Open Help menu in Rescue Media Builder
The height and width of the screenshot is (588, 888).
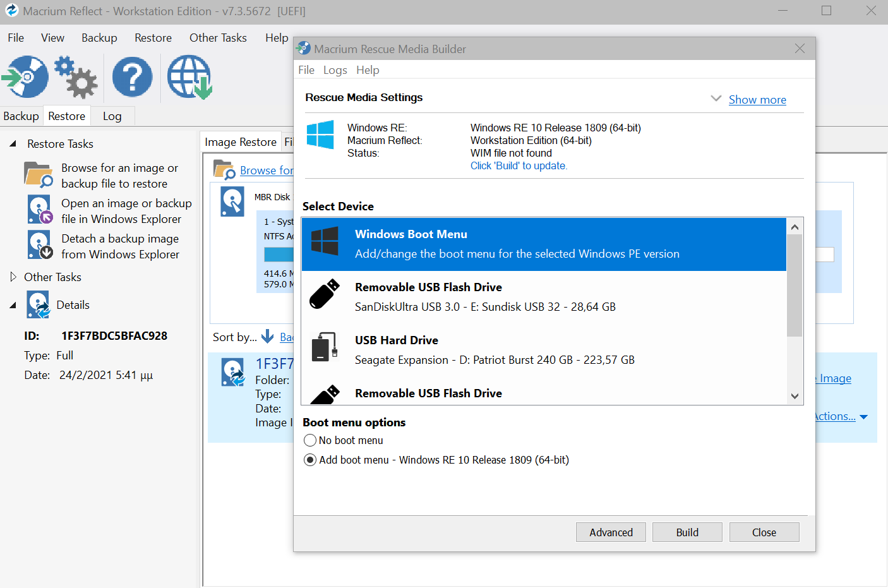[368, 70]
